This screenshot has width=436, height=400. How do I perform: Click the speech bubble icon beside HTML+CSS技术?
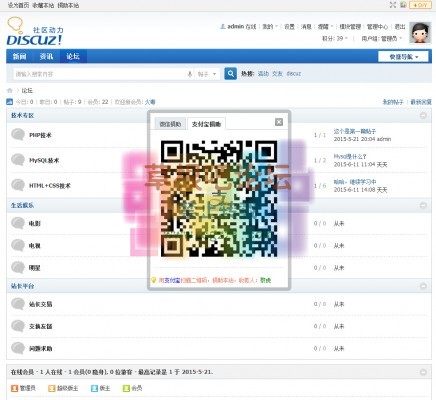pyautogui.click(x=18, y=185)
